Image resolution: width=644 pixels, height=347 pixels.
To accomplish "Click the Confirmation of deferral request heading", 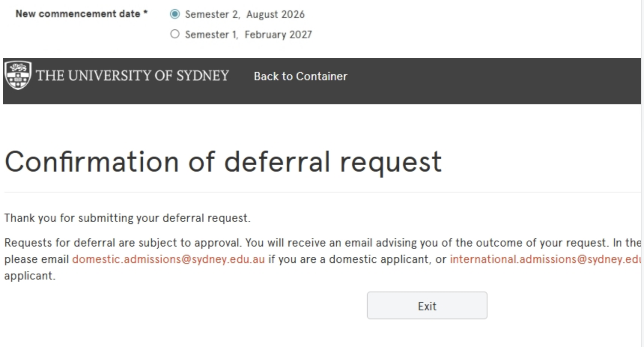I will (223, 162).
